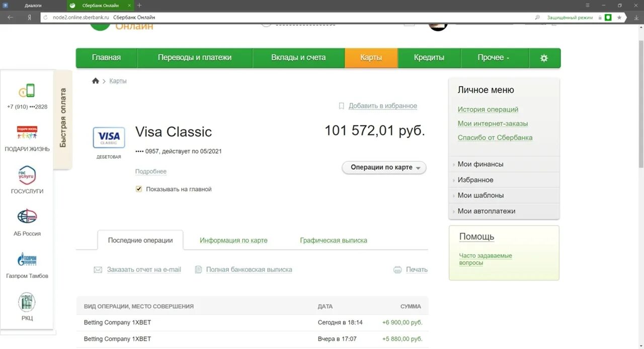
Task: Click the Visa Classic card title
Action: (x=174, y=132)
